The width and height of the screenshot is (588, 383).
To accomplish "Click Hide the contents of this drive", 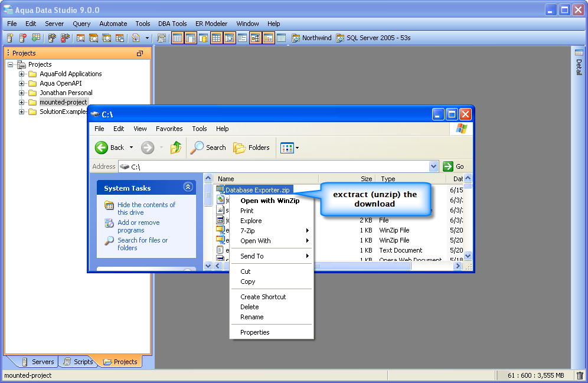I will tap(146, 208).
